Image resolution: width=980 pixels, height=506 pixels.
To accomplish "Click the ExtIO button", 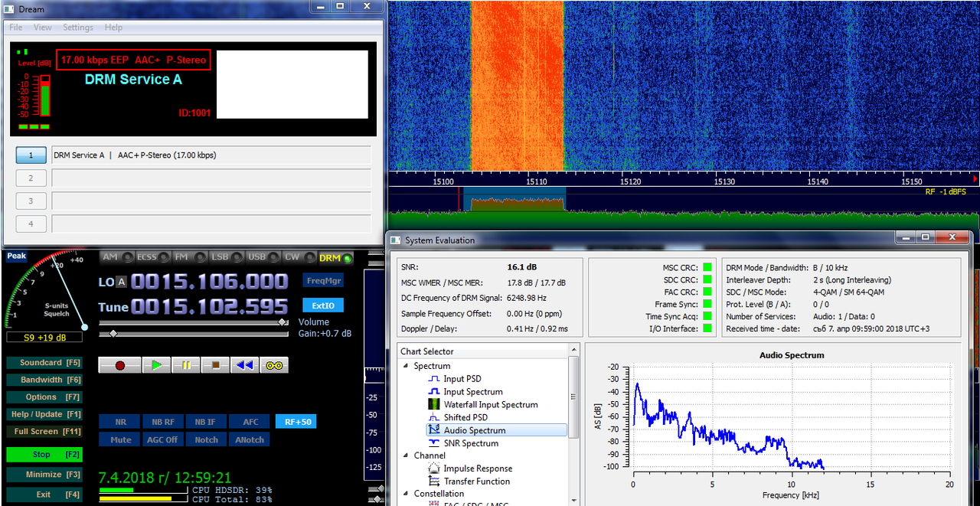I will pyautogui.click(x=323, y=305).
